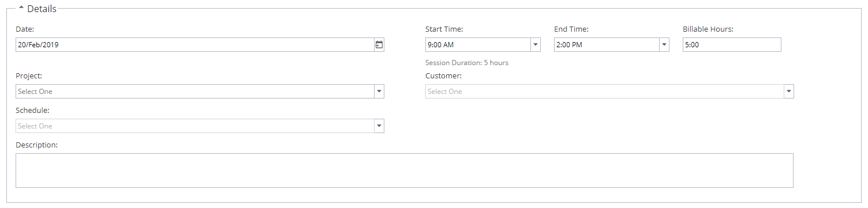Viewport: 868px width, 208px height.
Task: Click inside the Description text area
Action: point(405,171)
